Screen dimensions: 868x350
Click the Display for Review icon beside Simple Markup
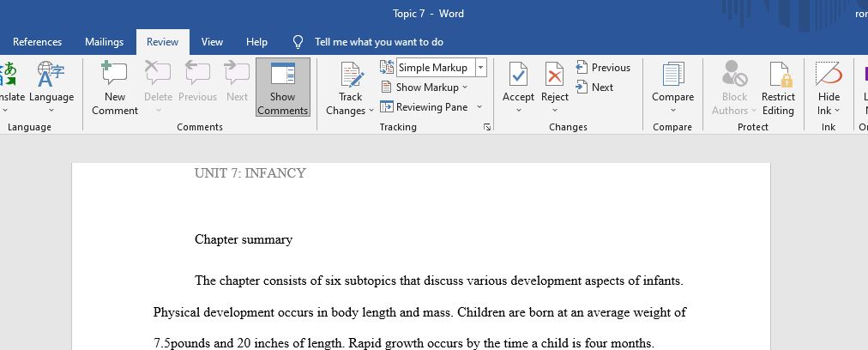(x=386, y=67)
